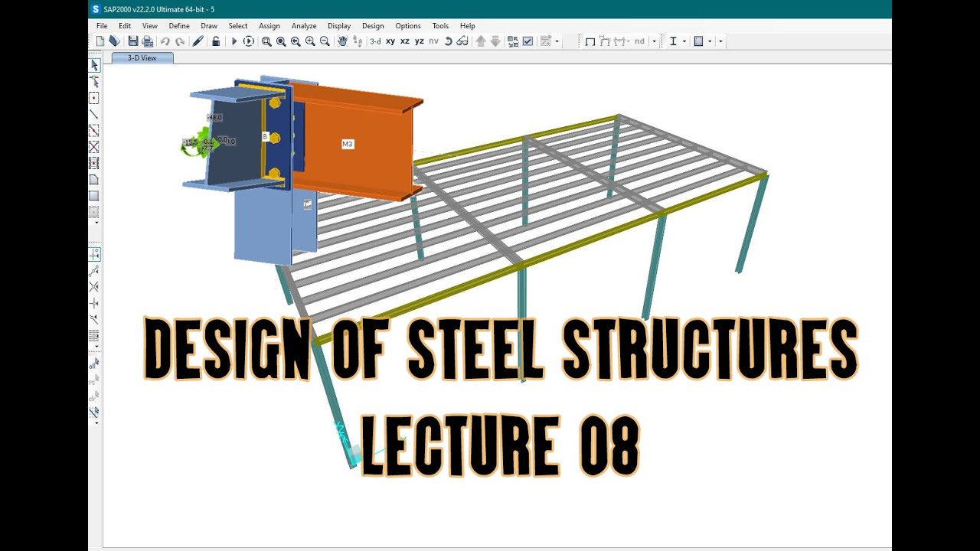Click the I-section frame icon
The width and height of the screenshot is (980, 551).
tap(673, 41)
